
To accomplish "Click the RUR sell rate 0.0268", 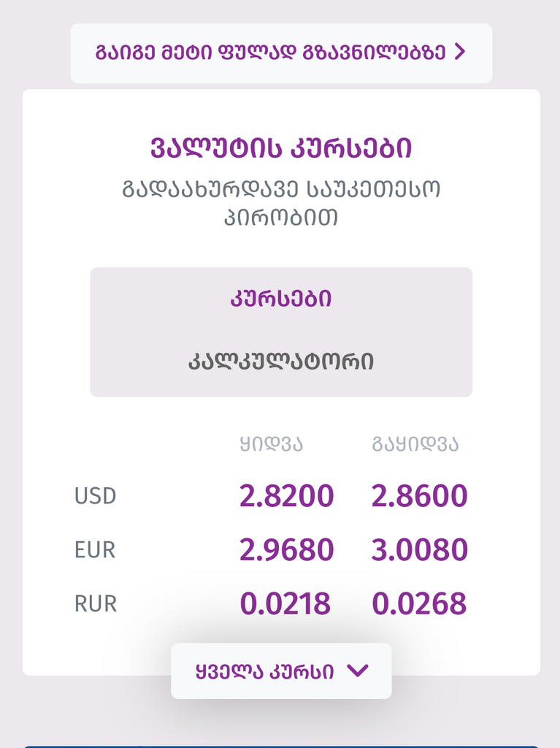I will 419,603.
